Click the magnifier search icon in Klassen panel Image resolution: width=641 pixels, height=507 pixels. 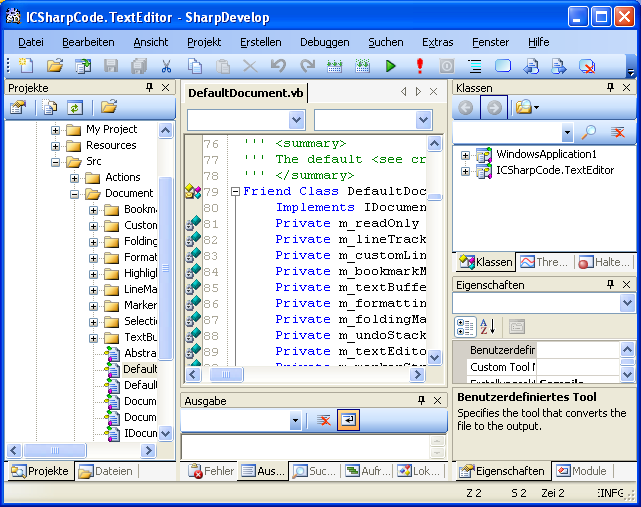pos(589,132)
